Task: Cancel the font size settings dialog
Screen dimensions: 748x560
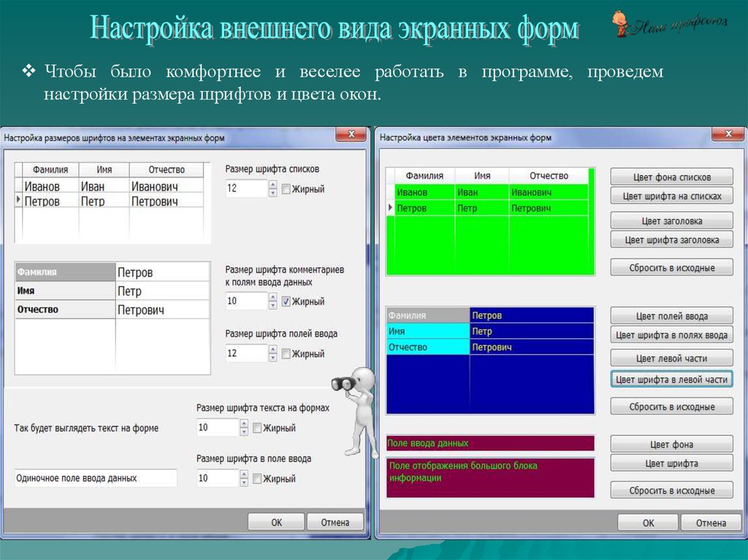Action: [334, 522]
